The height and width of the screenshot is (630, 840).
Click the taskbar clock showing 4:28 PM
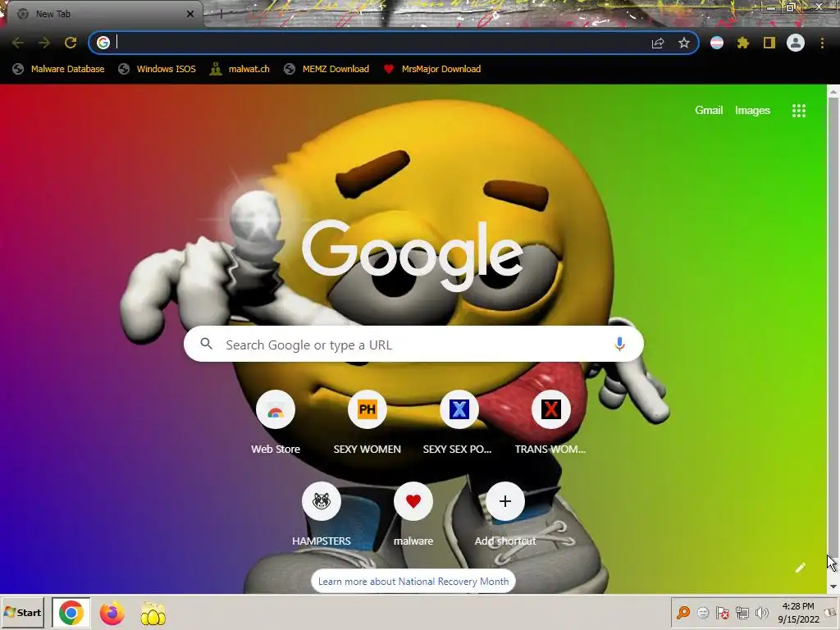(x=798, y=613)
